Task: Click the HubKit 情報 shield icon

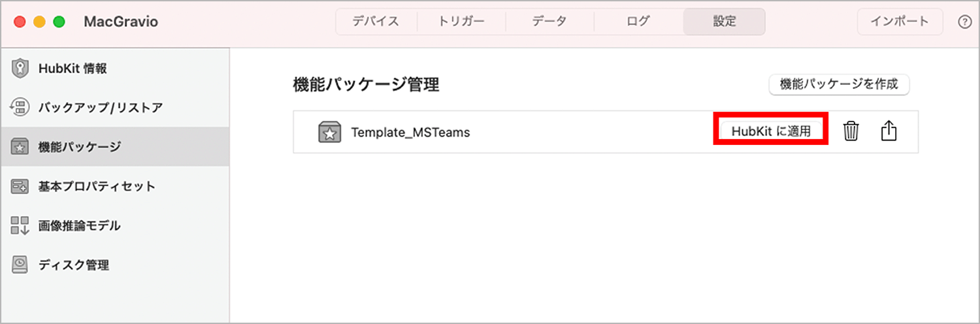Action: [20, 69]
